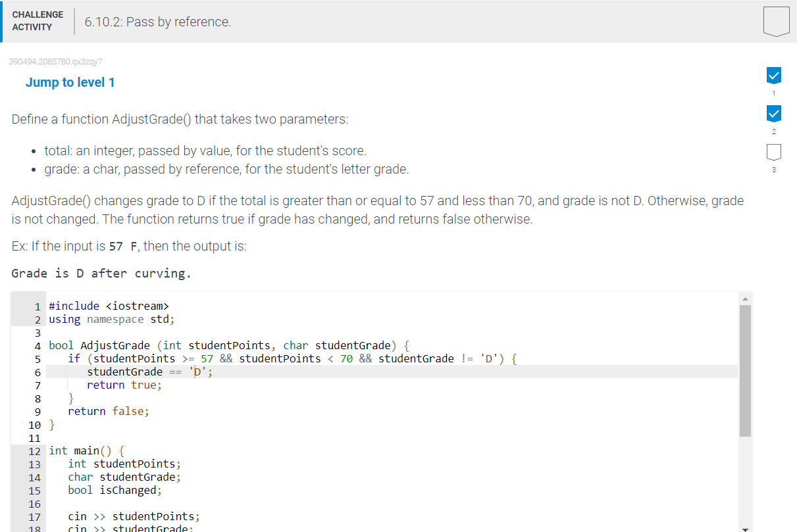The height and width of the screenshot is (532, 797).
Task: Click the CHALLENGE ACTIVITY label
Action: [38, 20]
